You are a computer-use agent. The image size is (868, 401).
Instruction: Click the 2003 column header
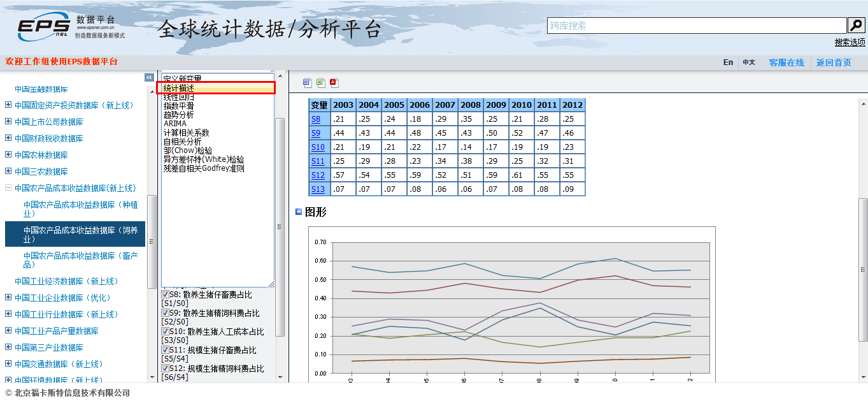[343, 105]
